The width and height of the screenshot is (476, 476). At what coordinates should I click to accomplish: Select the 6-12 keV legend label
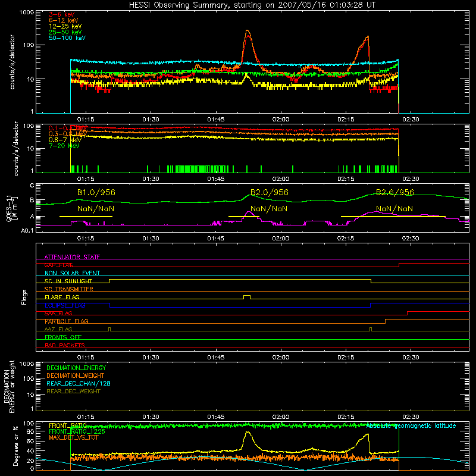tap(64, 20)
